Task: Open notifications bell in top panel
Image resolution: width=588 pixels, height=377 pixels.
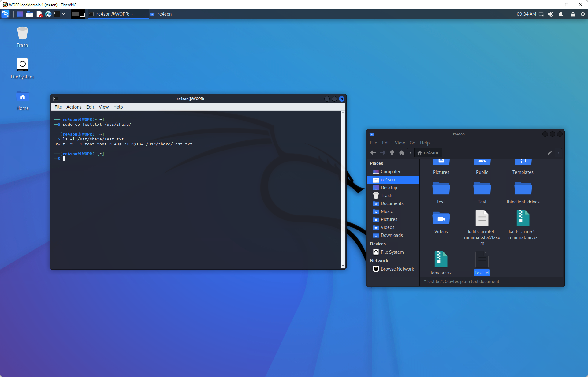Action: (560, 14)
